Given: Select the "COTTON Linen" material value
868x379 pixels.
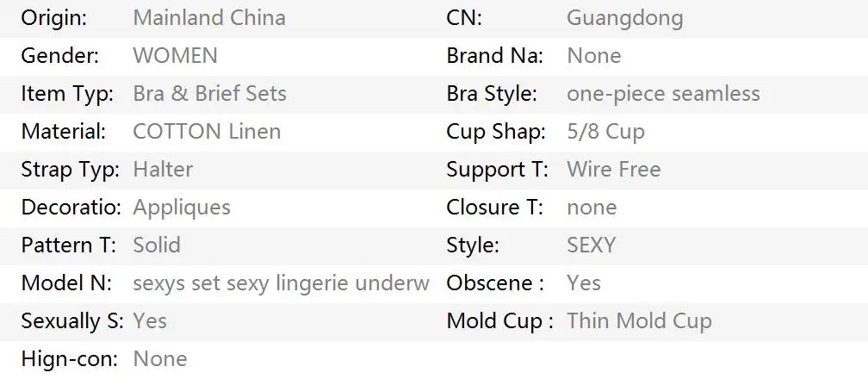Looking at the screenshot, I should tap(207, 132).
